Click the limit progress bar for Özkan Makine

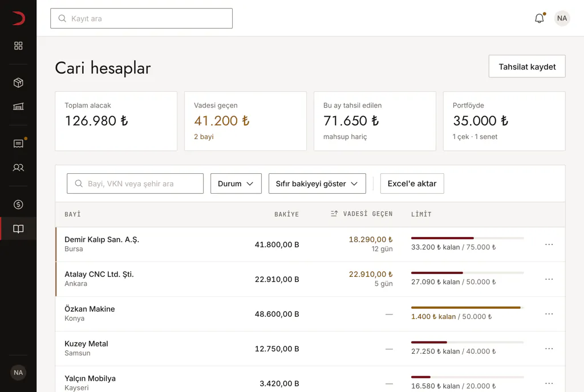click(x=468, y=308)
